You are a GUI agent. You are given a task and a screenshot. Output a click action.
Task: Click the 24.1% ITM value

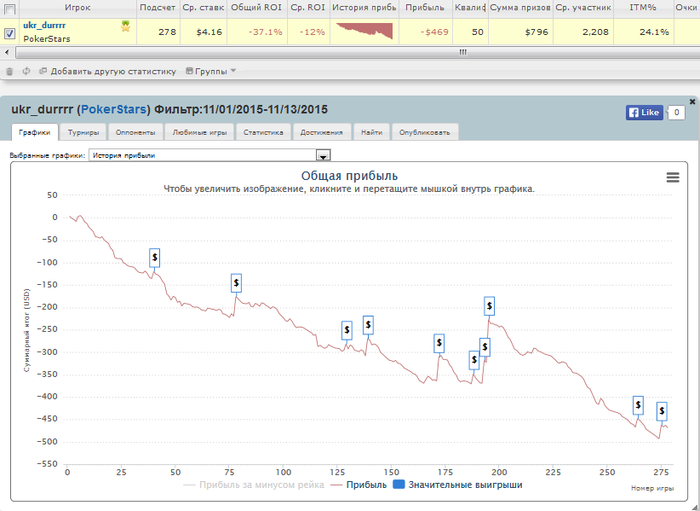(x=654, y=32)
